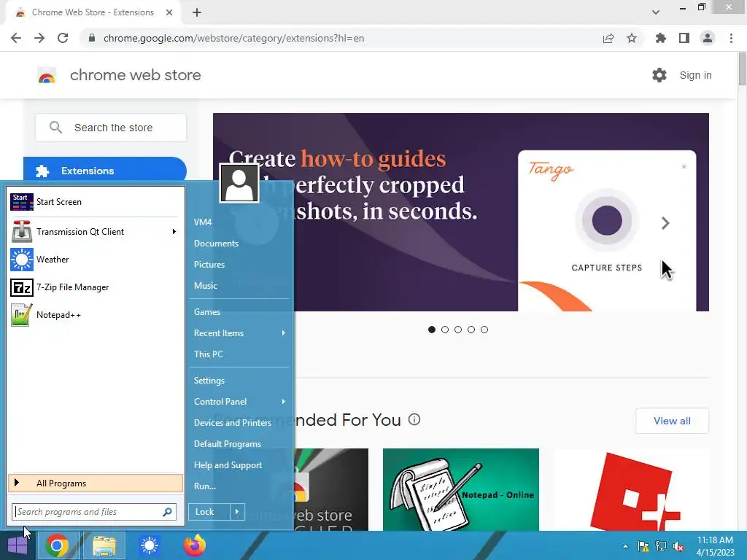The width and height of the screenshot is (747, 560).
Task: Open Chrome's three-dot menu
Action: point(731,38)
